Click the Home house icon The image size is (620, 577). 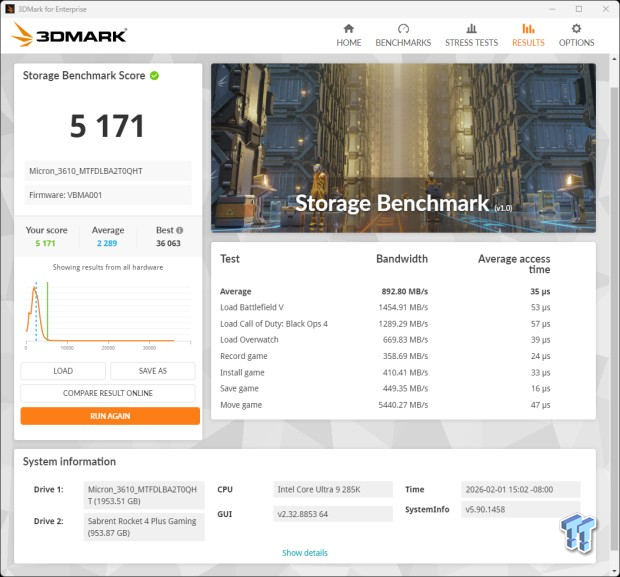(349, 29)
